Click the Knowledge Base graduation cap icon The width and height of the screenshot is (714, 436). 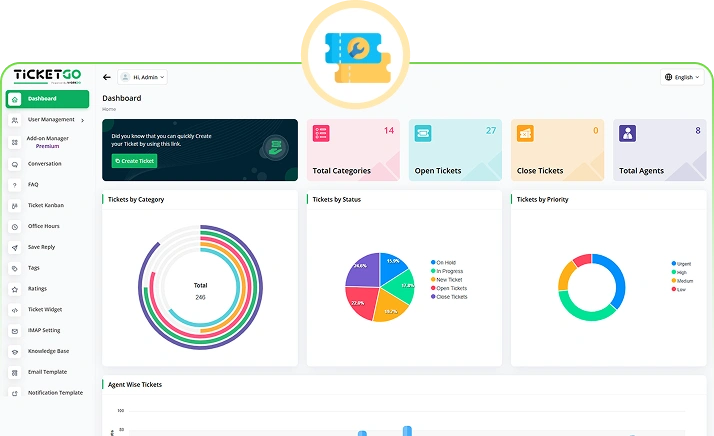15,352
